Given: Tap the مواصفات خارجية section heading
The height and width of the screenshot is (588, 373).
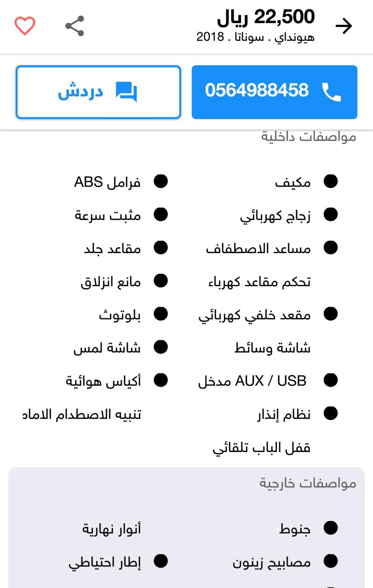Looking at the screenshot, I should [x=308, y=483].
